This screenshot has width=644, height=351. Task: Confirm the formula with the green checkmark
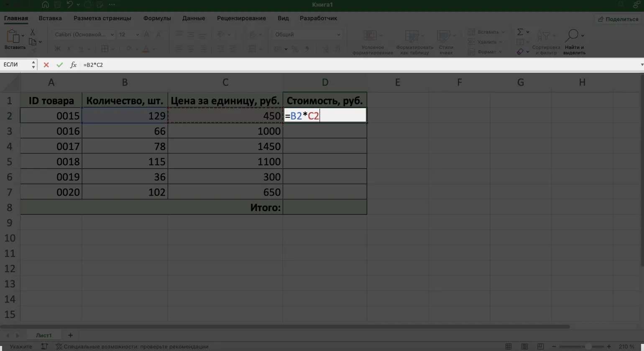(60, 65)
